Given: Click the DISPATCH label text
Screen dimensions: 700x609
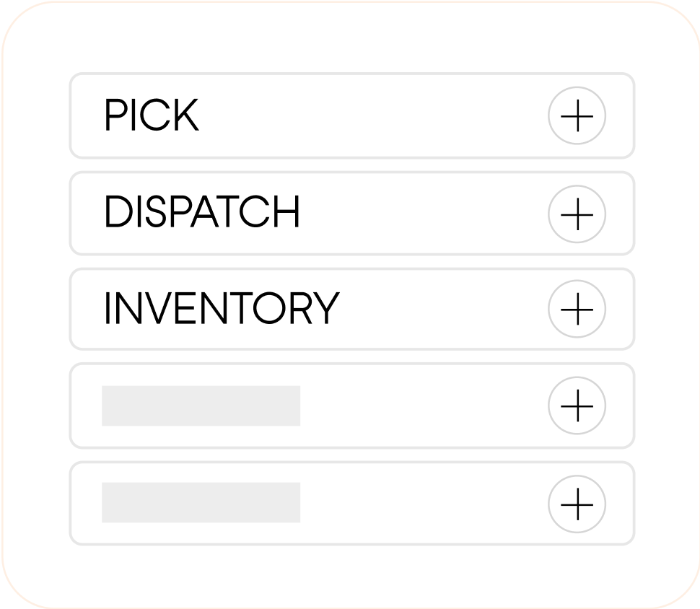Looking at the screenshot, I should (x=204, y=213).
